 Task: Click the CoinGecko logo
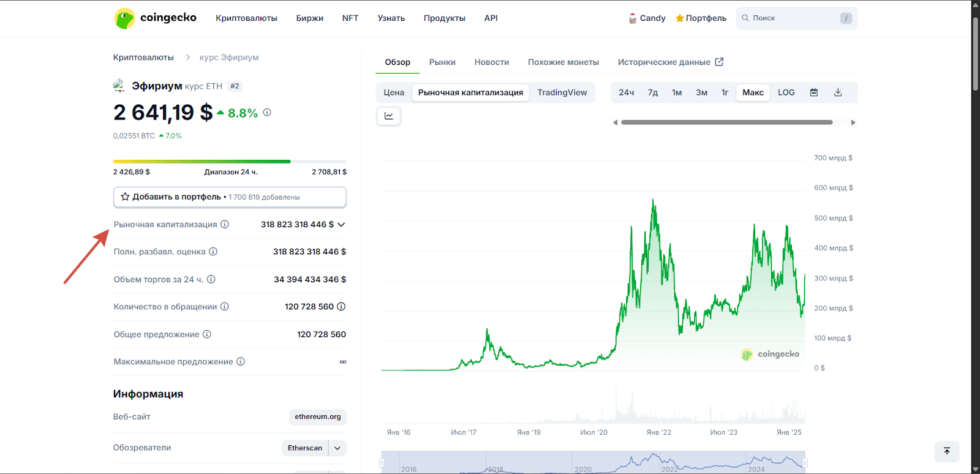156,18
